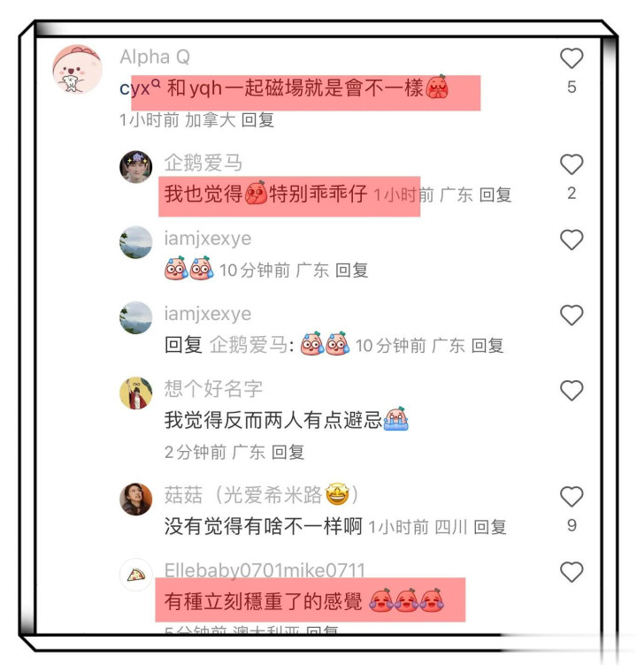Reply to 想个好名字's comment via 回复
The width and height of the screenshot is (637, 672).
[288, 452]
